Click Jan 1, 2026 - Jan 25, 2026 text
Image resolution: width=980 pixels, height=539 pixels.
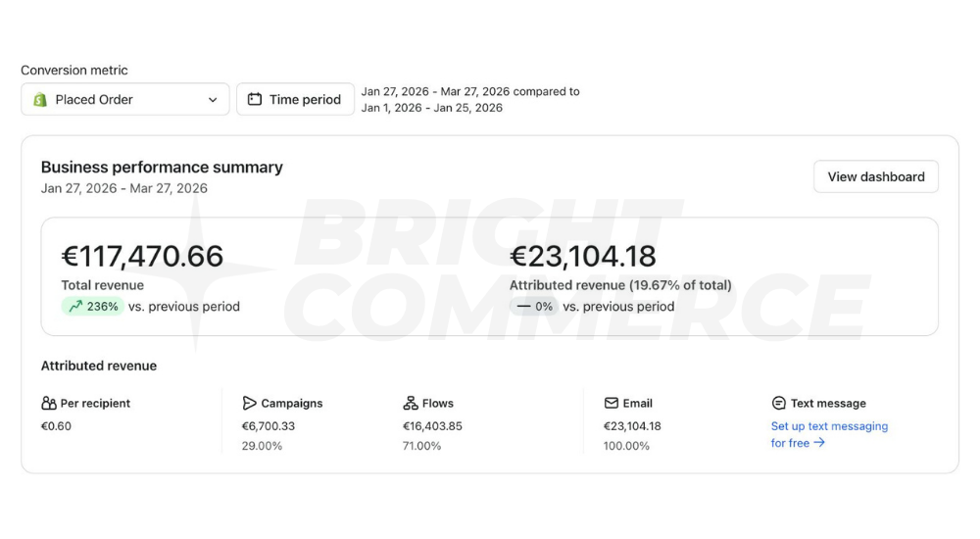pyautogui.click(x=432, y=108)
